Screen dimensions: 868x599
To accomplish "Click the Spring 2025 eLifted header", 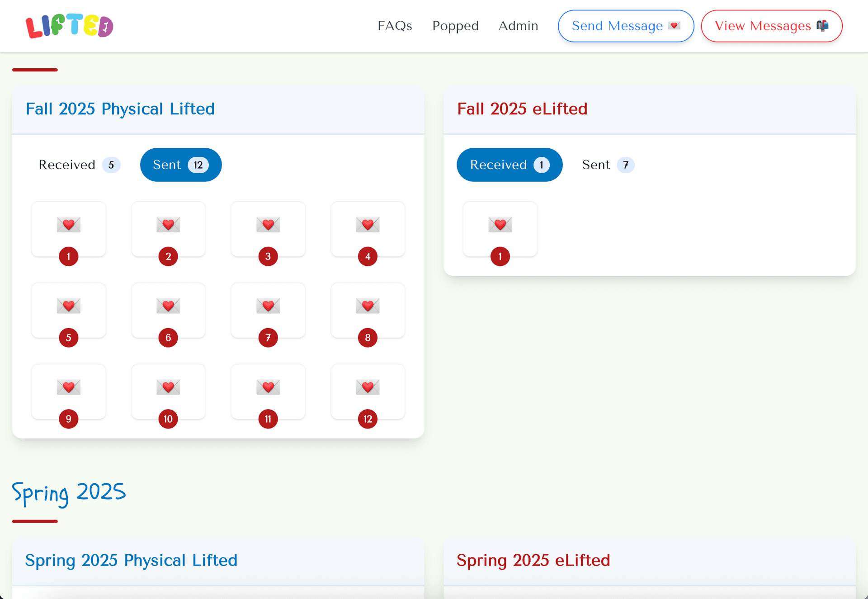I will click(x=533, y=560).
